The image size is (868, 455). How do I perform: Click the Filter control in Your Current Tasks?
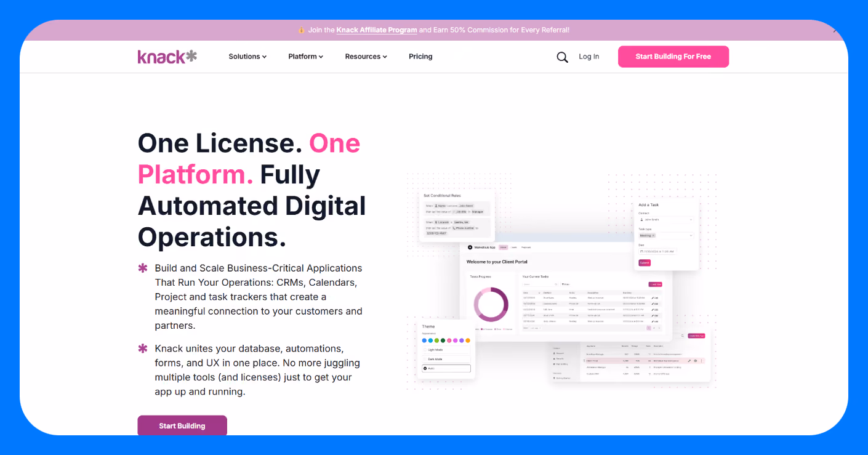click(x=566, y=284)
